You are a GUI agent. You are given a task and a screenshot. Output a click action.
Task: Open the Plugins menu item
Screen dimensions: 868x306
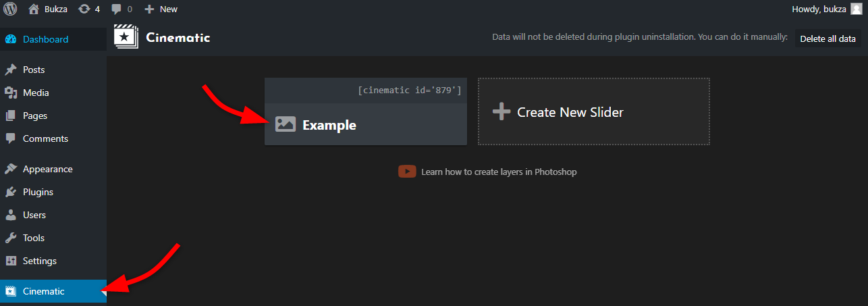tap(38, 192)
